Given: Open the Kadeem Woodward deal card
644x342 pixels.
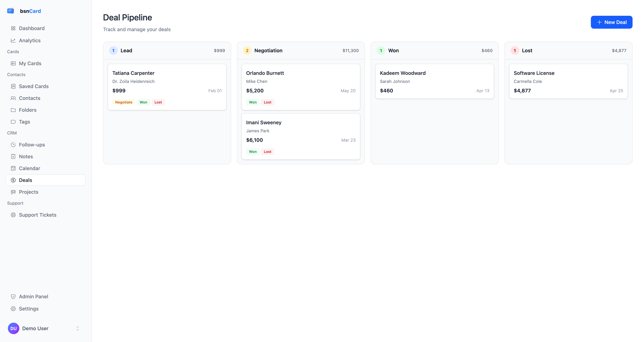Looking at the screenshot, I should pyautogui.click(x=434, y=81).
